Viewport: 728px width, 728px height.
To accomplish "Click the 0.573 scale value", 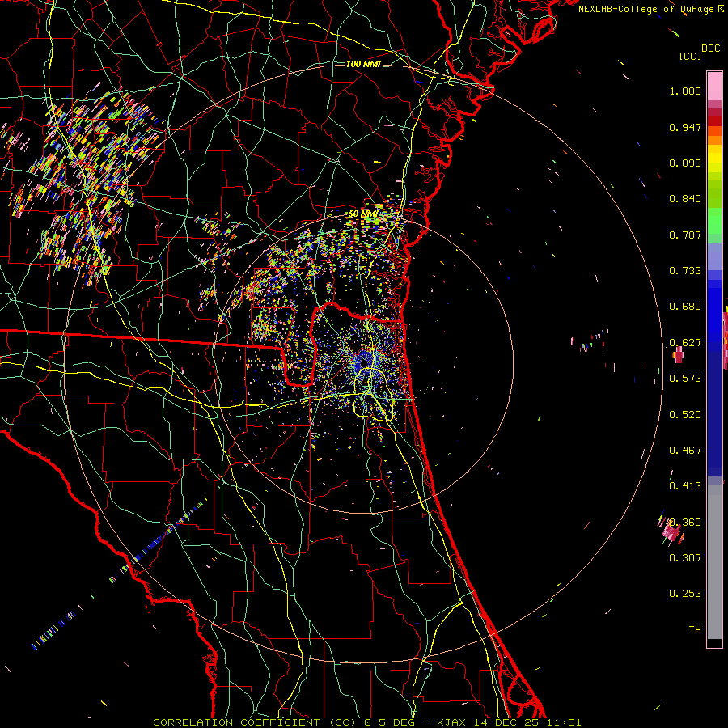I will (x=685, y=379).
